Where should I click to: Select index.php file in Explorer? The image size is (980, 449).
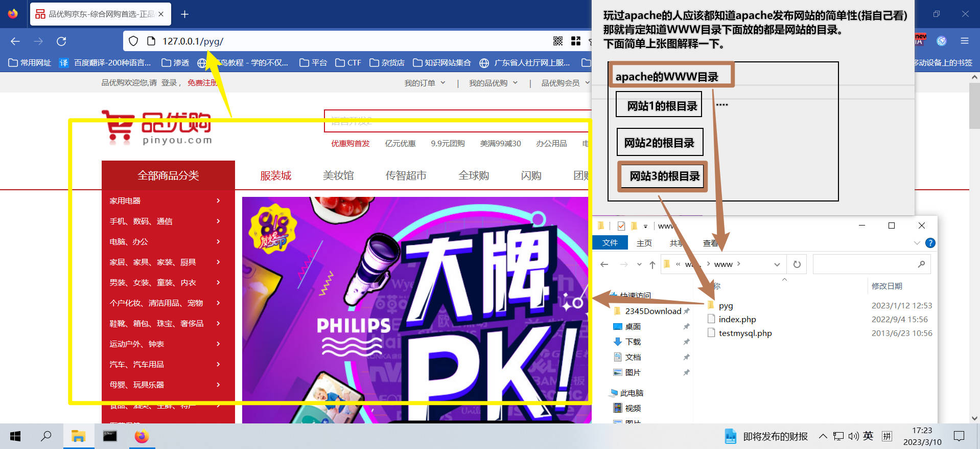pyautogui.click(x=732, y=319)
